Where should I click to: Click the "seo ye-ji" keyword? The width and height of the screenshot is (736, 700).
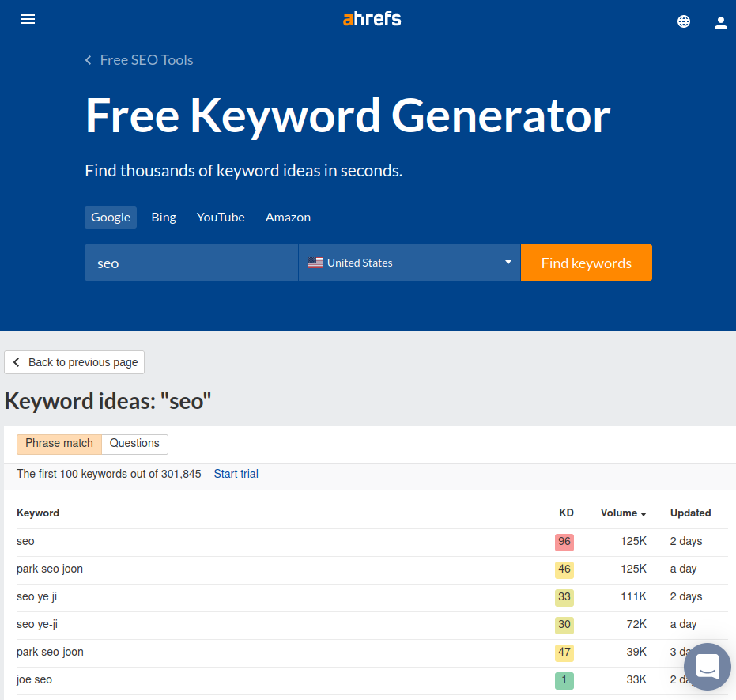[x=37, y=624]
